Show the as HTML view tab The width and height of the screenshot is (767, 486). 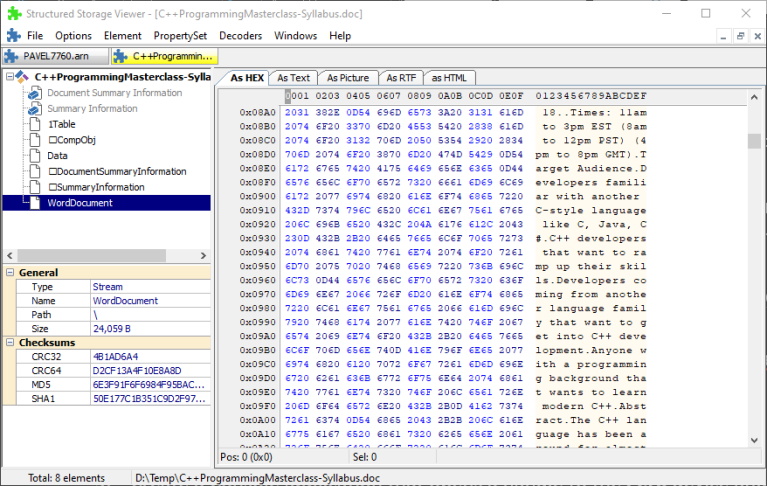(449, 78)
